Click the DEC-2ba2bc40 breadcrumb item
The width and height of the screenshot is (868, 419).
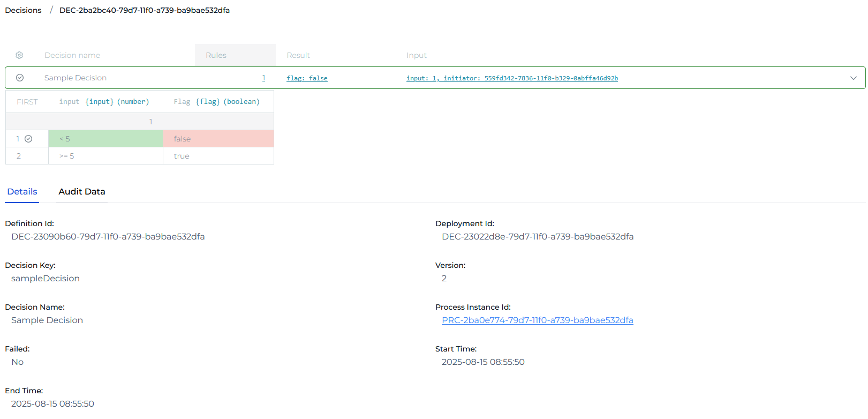point(144,10)
